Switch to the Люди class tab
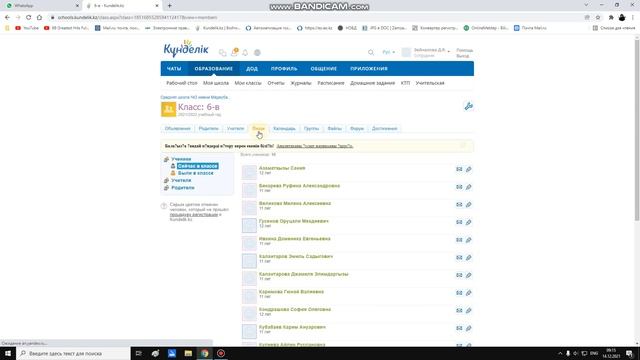Image resolution: width=640 pixels, height=360 pixels. (x=258, y=129)
